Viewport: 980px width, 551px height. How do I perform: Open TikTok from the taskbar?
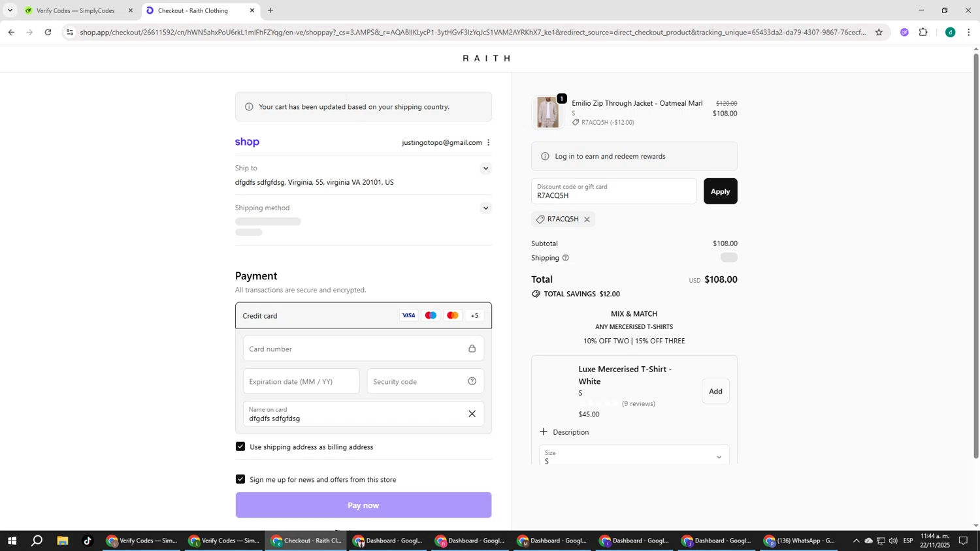(88, 541)
